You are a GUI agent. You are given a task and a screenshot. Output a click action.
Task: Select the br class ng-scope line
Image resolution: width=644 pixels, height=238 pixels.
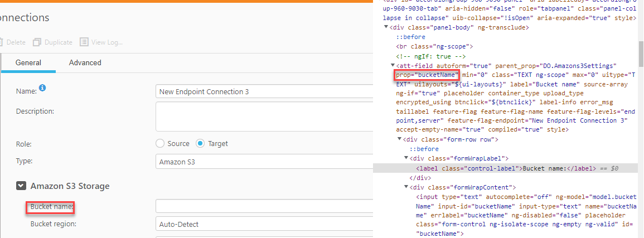click(x=434, y=46)
